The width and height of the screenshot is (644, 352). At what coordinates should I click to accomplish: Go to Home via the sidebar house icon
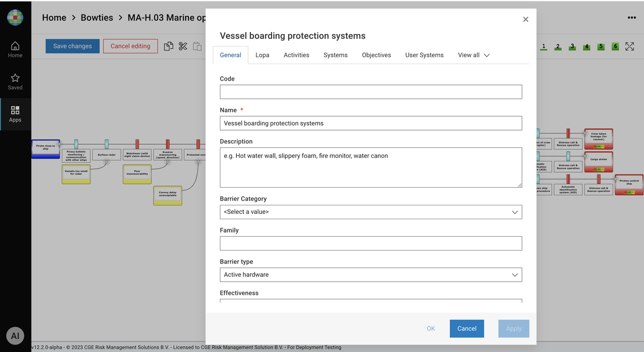point(15,49)
